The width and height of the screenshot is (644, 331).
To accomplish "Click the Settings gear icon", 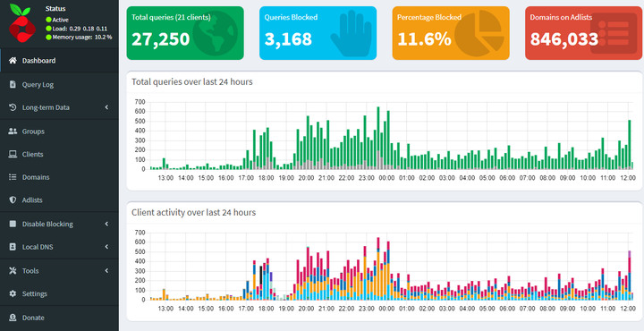I will coord(13,293).
